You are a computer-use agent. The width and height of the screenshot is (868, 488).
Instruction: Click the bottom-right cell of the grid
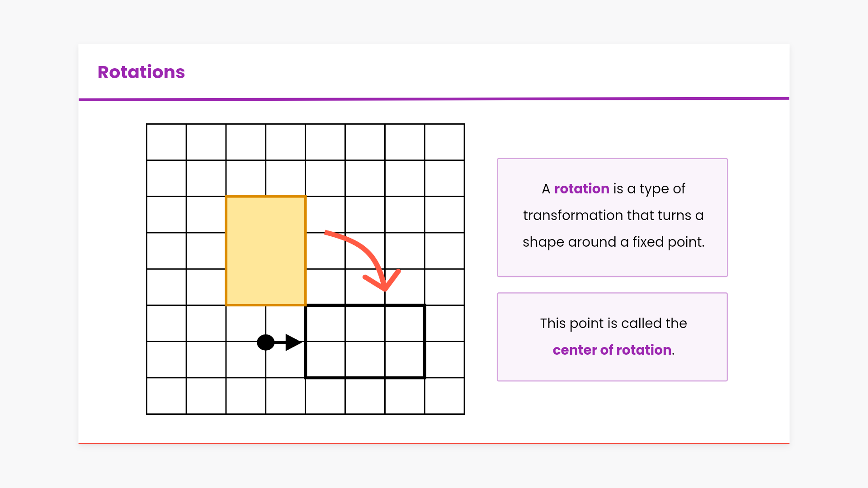(x=444, y=396)
